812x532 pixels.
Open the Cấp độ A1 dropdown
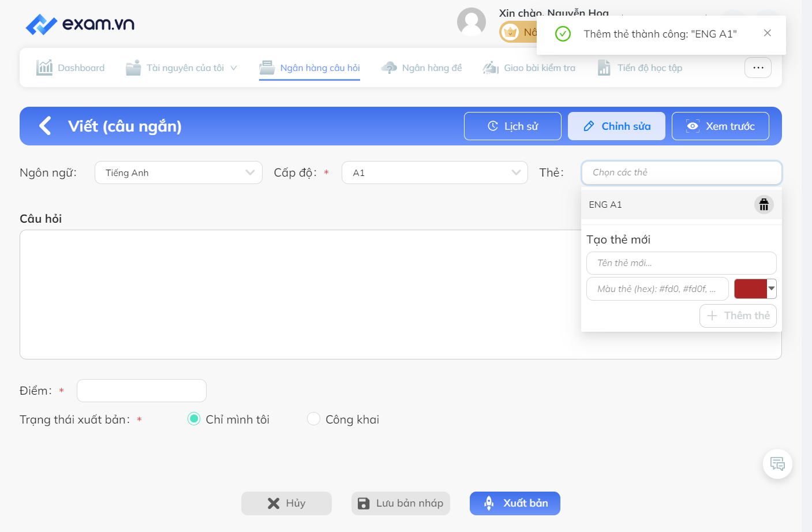click(x=435, y=173)
